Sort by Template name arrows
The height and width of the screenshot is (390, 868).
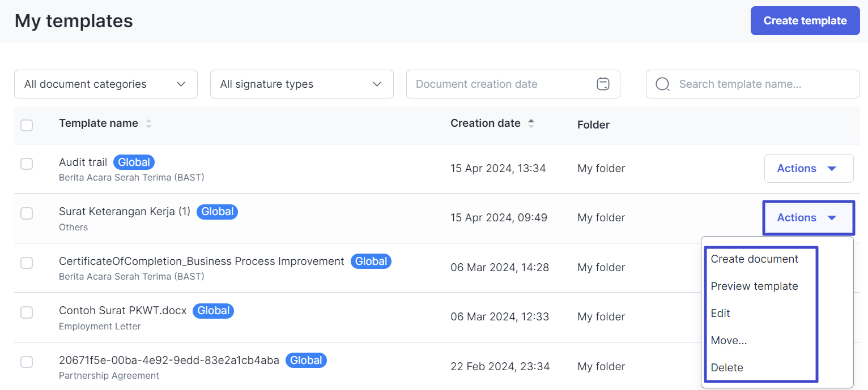coord(148,123)
